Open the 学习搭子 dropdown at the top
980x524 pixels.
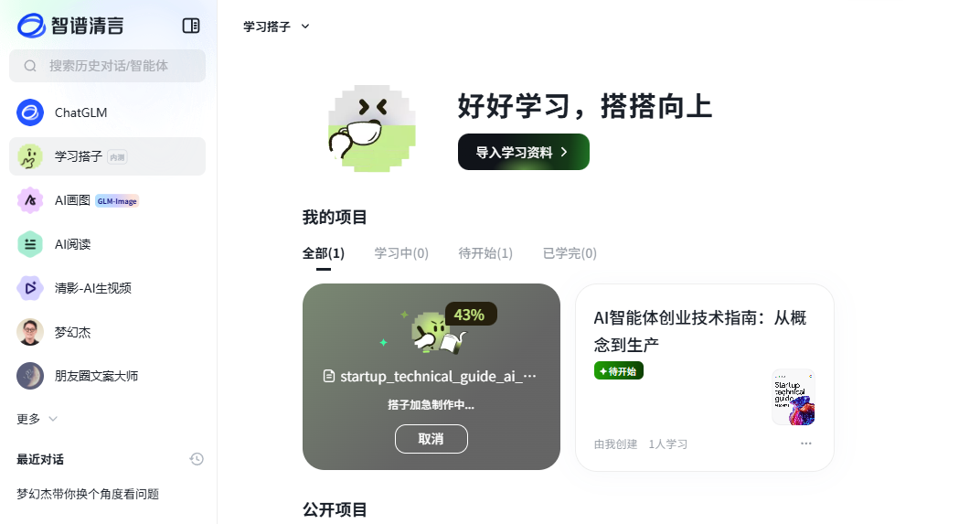pos(276,27)
